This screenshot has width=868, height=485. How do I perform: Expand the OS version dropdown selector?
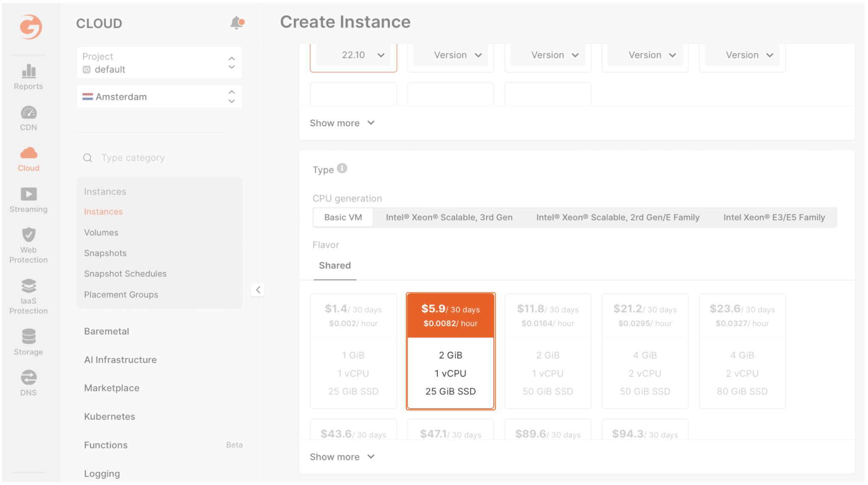pos(353,54)
